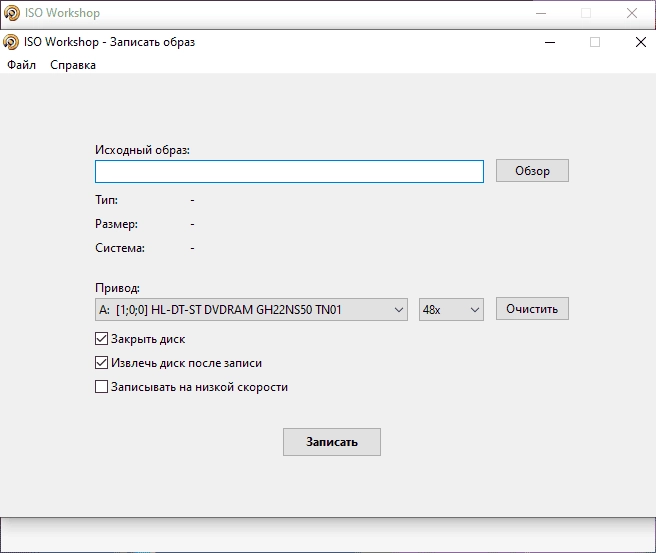
Task: Uncheck Извлечь диск после записи checkbox
Action: 101,362
